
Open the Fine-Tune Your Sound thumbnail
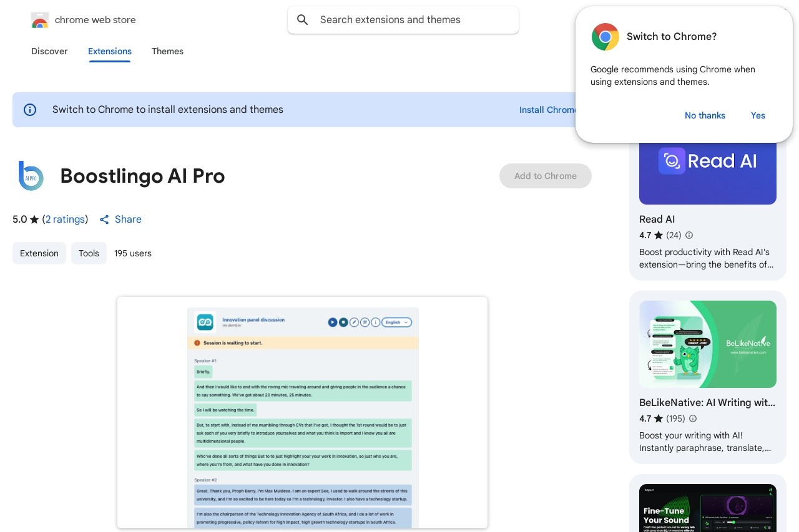click(x=708, y=508)
